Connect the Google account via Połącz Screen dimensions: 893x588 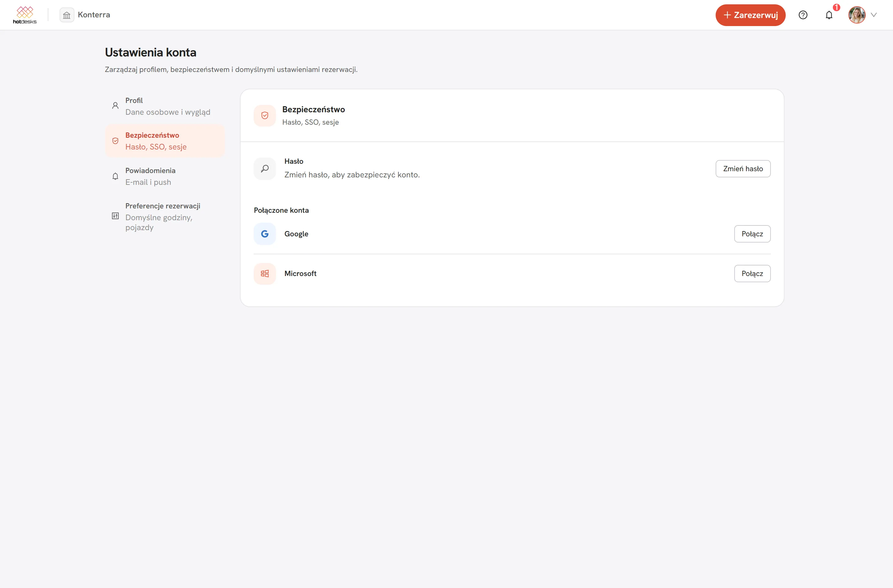tap(752, 234)
